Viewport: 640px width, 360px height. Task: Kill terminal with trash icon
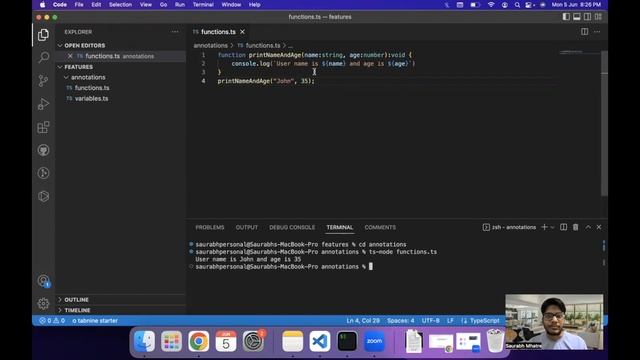[576, 227]
